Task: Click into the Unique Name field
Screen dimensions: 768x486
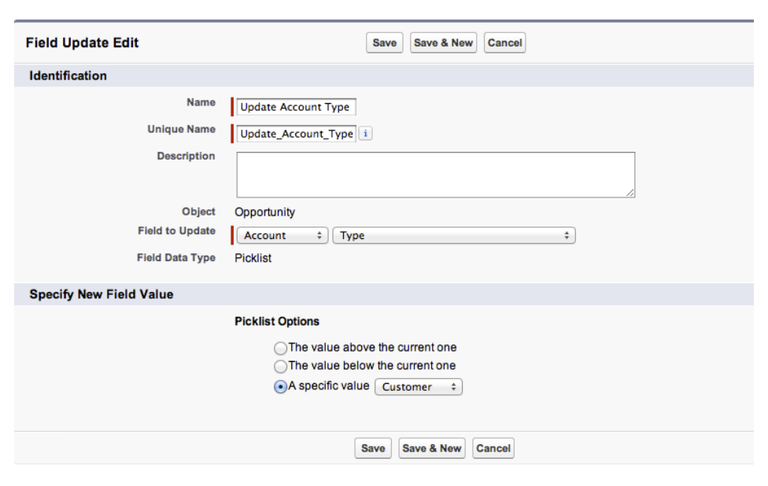Action: [x=297, y=133]
